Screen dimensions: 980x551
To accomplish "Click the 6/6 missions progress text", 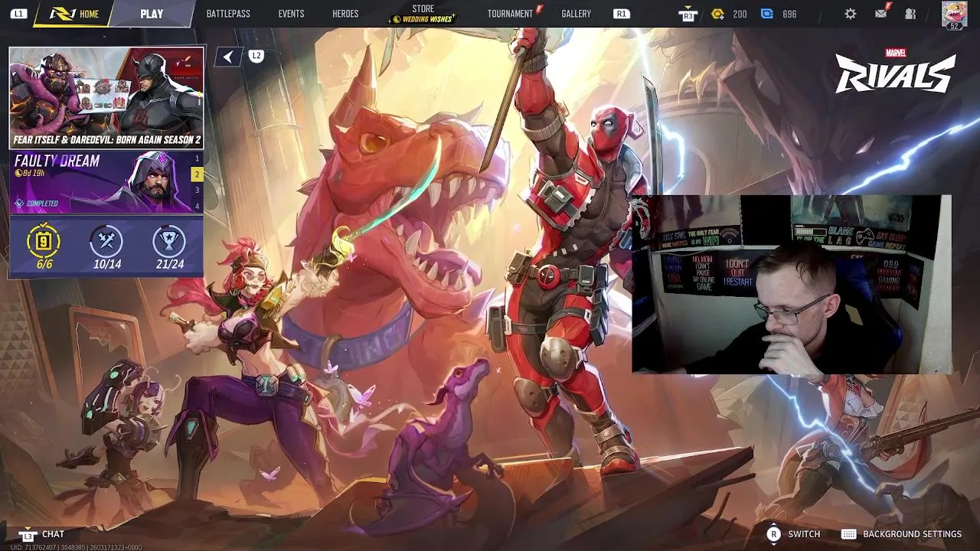I will click(x=44, y=264).
